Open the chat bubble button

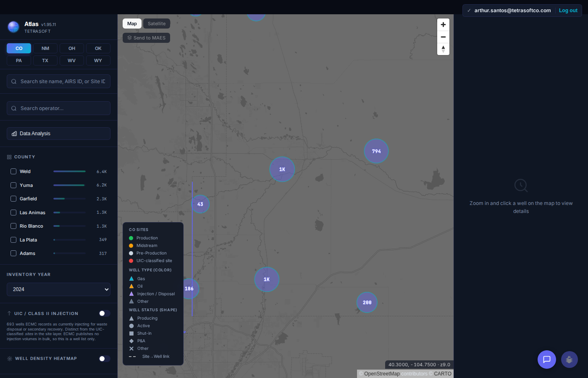pos(547,360)
